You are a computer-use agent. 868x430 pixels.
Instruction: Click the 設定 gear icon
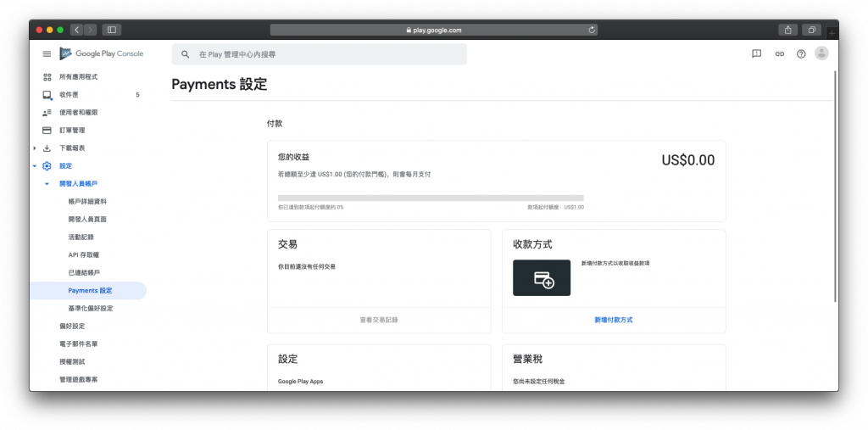point(47,165)
